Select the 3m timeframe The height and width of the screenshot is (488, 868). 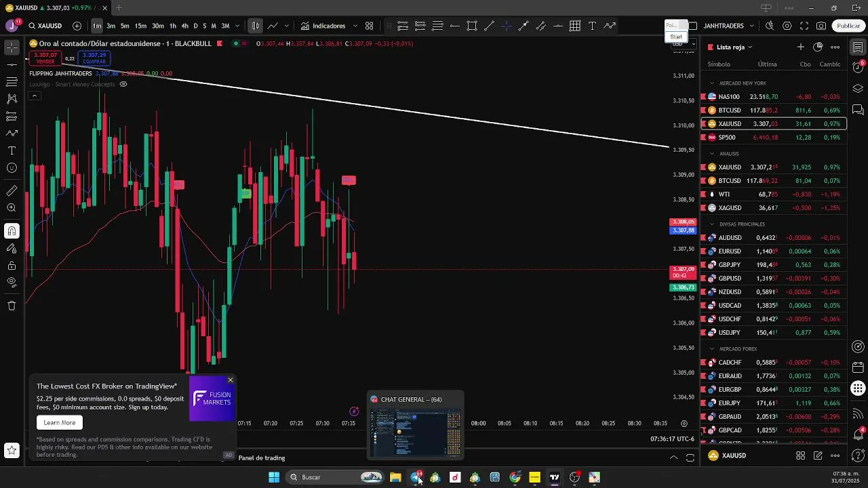111,26
